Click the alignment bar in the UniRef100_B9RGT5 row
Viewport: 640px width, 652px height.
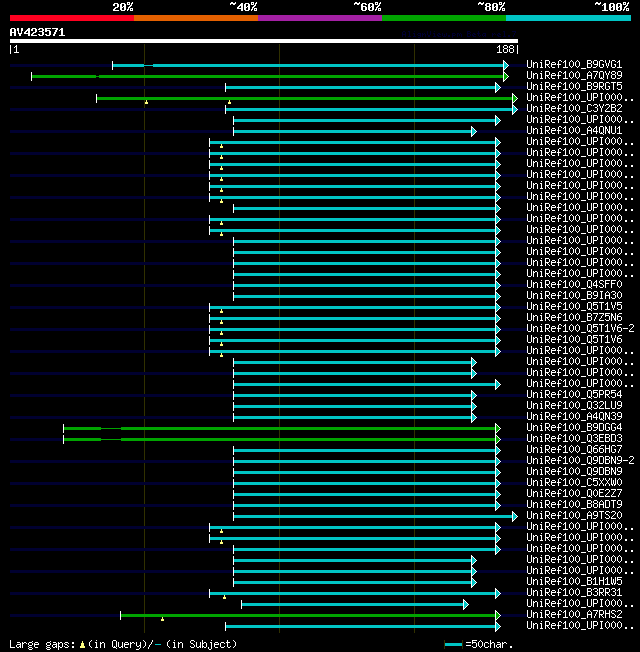(x=363, y=87)
